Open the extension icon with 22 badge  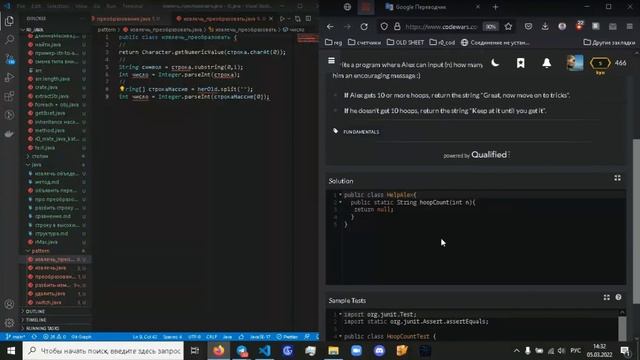[x=579, y=26]
